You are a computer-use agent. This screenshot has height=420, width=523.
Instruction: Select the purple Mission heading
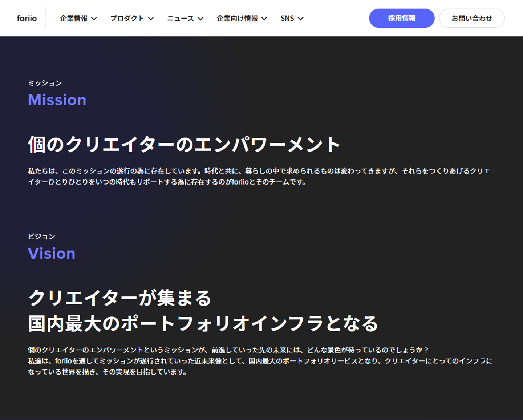coord(57,100)
